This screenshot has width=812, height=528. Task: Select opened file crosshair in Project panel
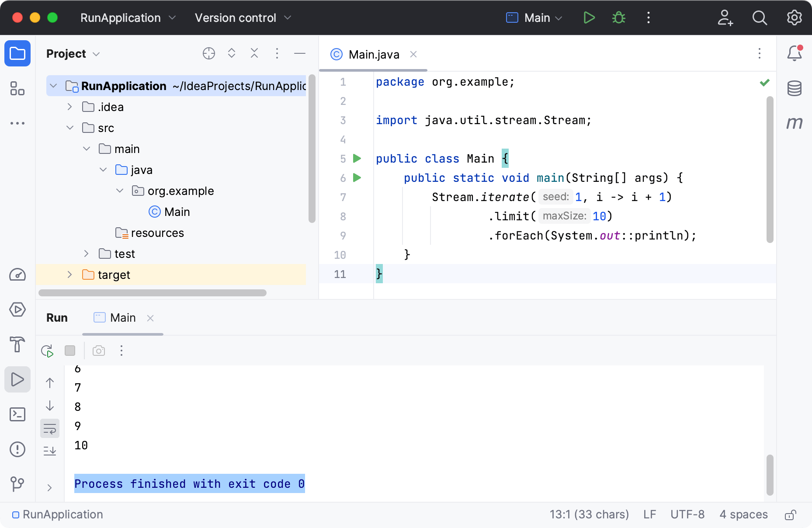(x=209, y=53)
